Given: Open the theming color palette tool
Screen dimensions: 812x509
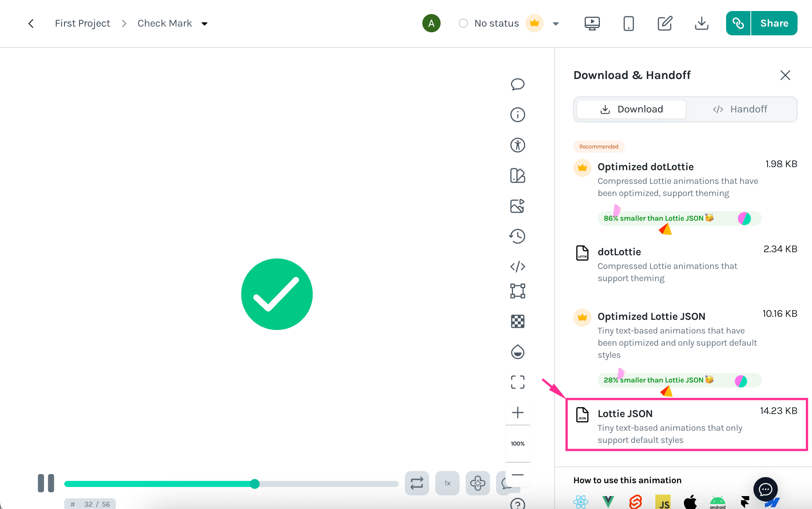Looking at the screenshot, I should 518,175.
